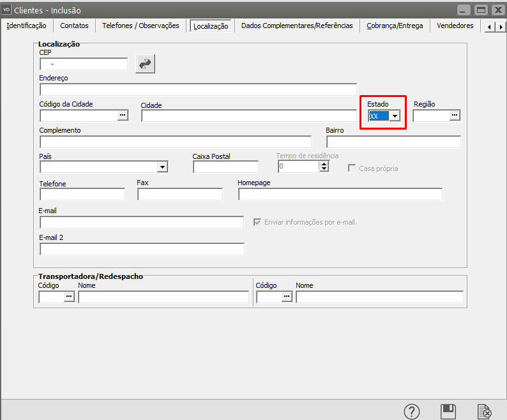Screen dimensions: 507x420
Task: Click the VD application icon in title bar
Action: [6, 10]
